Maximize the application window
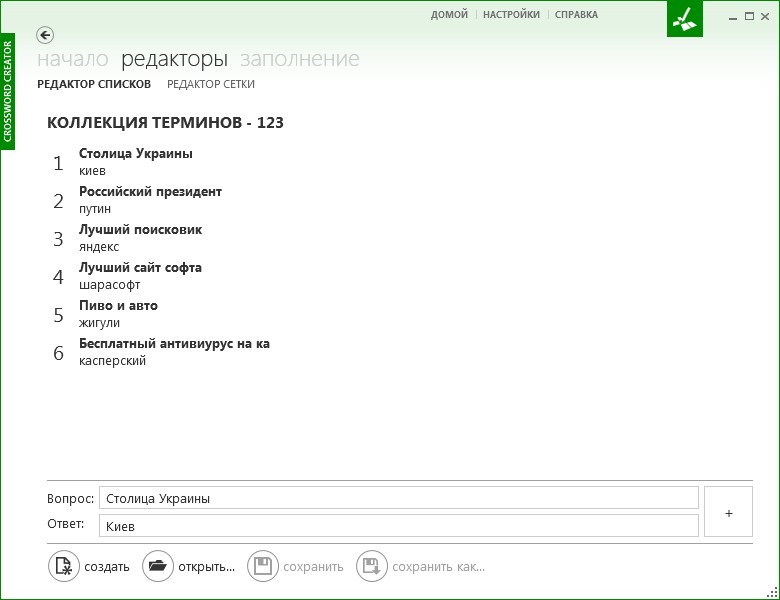 (x=749, y=16)
